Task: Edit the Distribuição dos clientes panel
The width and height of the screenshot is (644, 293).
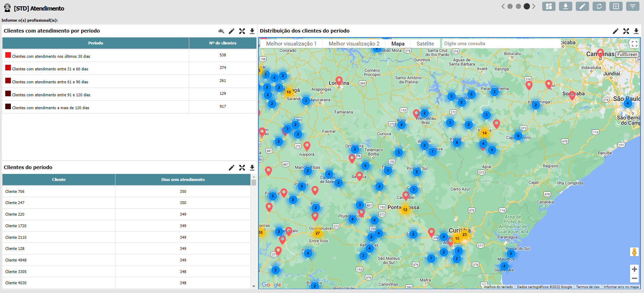Action: [x=615, y=31]
